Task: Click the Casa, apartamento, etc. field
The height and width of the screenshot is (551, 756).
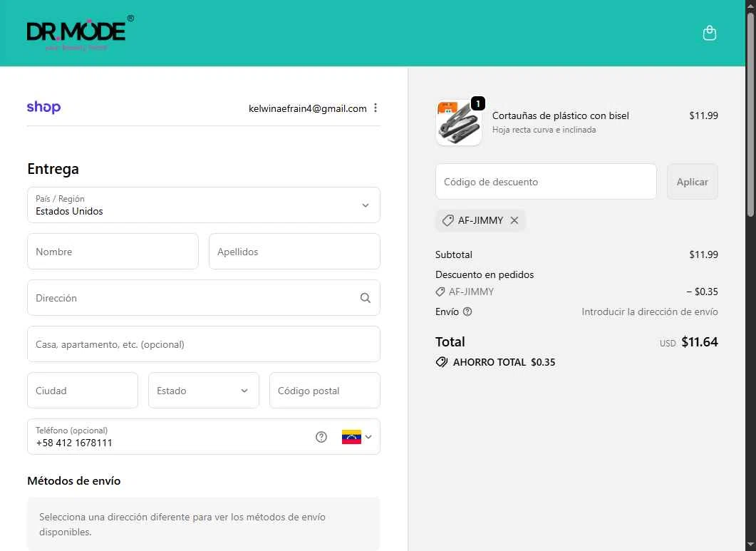Action: 204,344
